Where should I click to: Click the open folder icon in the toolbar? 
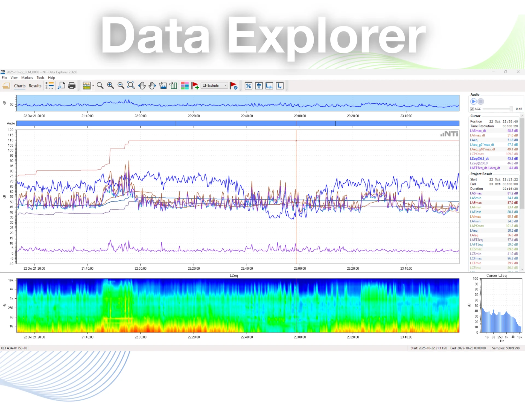pos(6,86)
